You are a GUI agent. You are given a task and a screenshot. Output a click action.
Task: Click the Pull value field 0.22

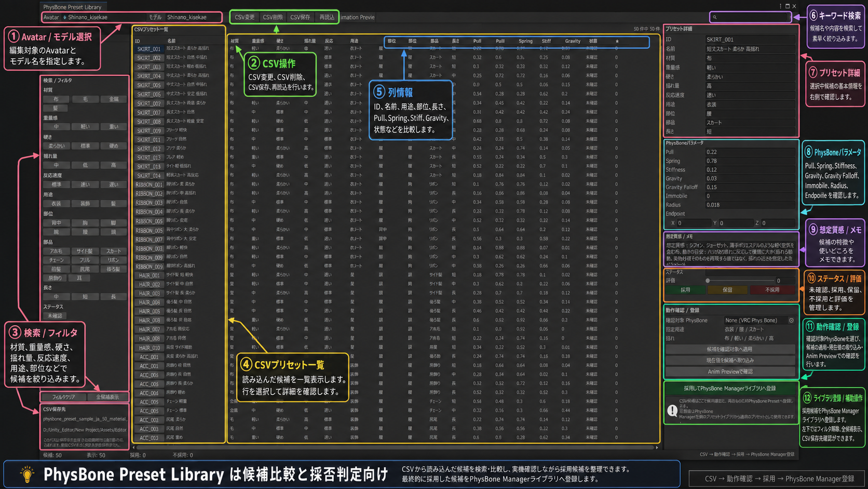tap(750, 152)
